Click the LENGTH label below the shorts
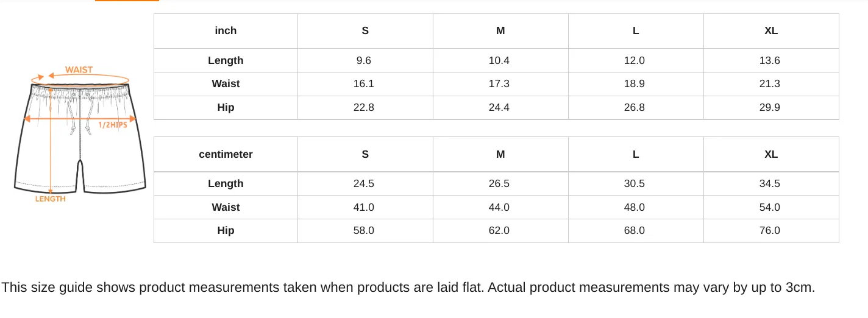Viewport: 868px width, 318px height. 50,199
